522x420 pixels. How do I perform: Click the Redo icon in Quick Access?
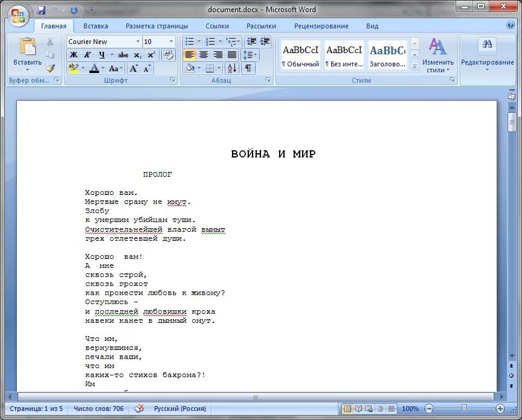[x=74, y=10]
